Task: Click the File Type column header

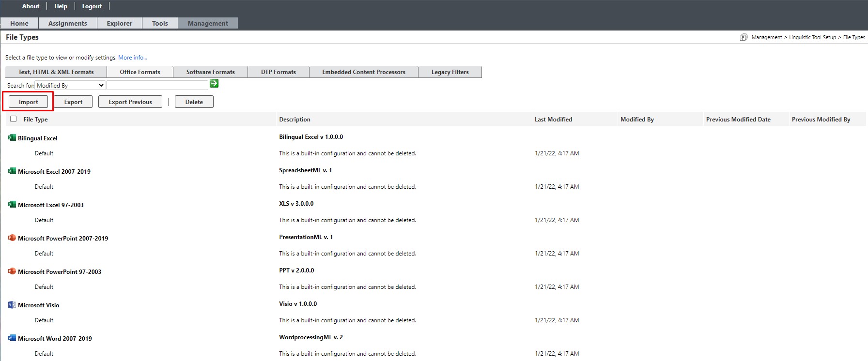Action: (35, 120)
